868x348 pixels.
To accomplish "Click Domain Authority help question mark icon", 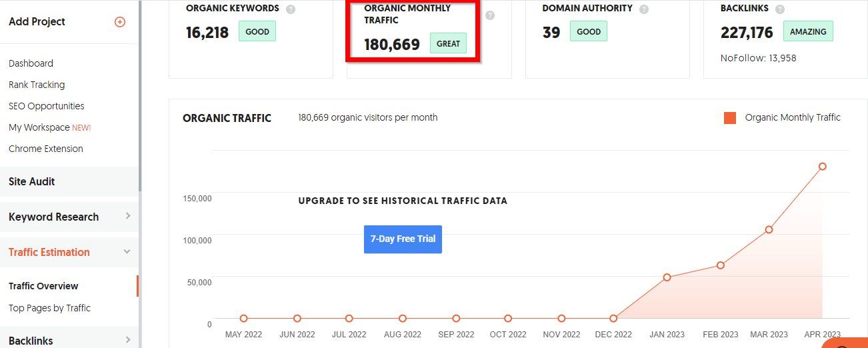I will pyautogui.click(x=643, y=9).
